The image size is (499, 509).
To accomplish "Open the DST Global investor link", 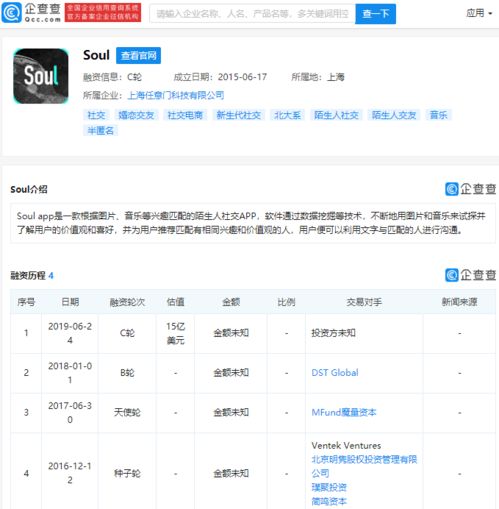I will click(335, 373).
